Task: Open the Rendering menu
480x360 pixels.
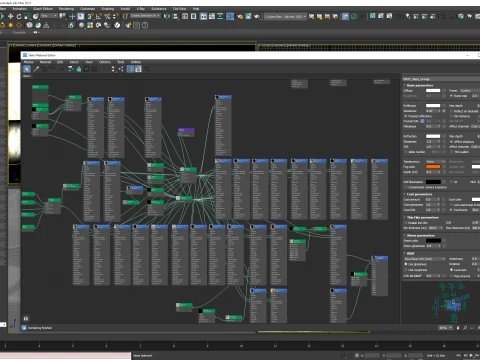Action: click(x=66, y=9)
